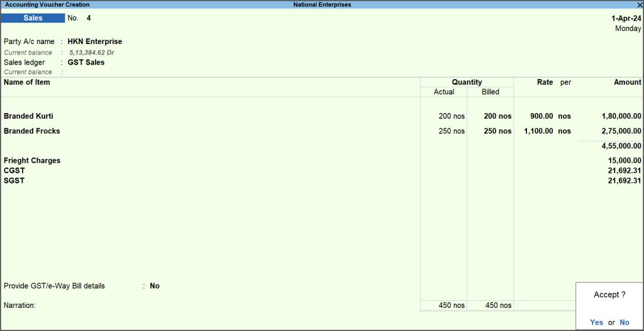Click the Actual quantity sub-header
The height and width of the screenshot is (331, 644).
[x=444, y=92]
